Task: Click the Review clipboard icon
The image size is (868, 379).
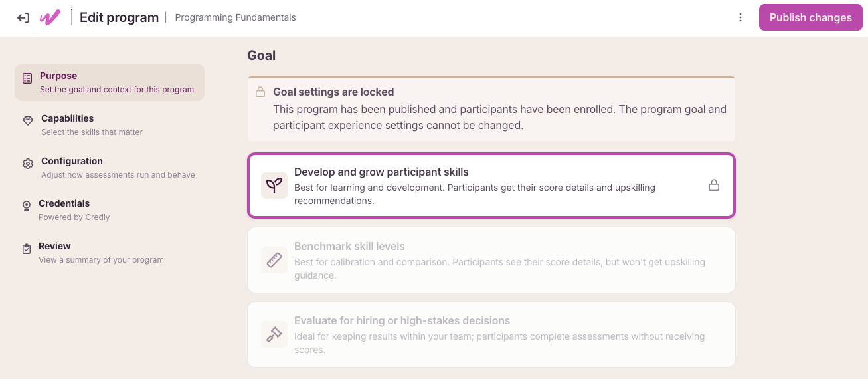Action: 27,249
